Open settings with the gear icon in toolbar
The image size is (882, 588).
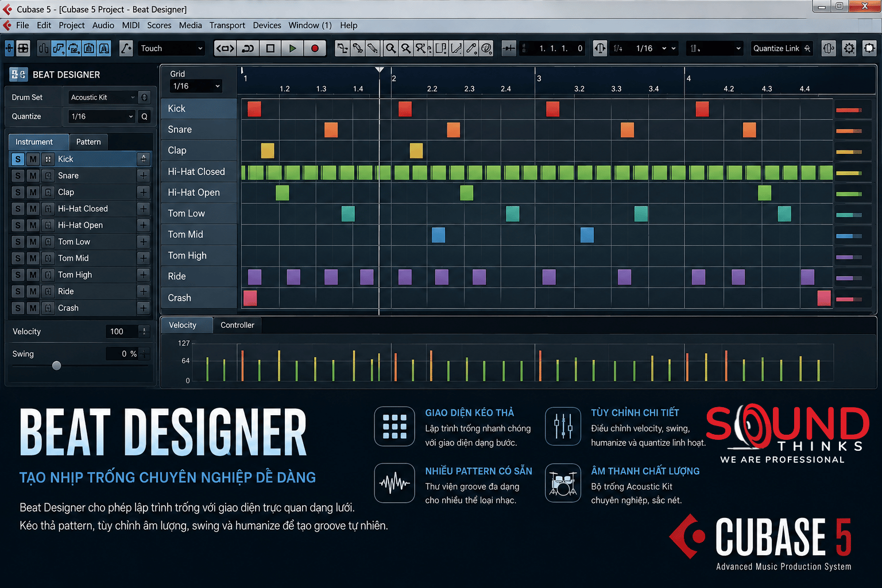[x=849, y=48]
